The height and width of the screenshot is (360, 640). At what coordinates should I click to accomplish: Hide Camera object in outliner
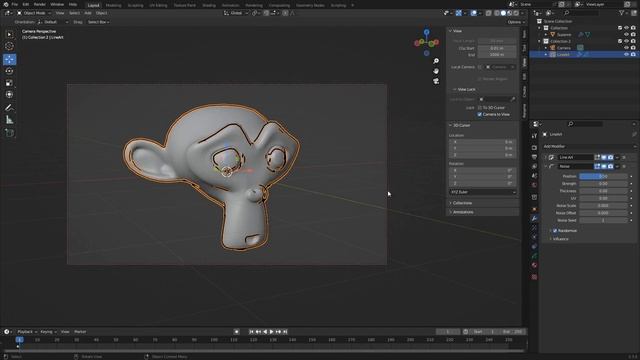(627, 48)
